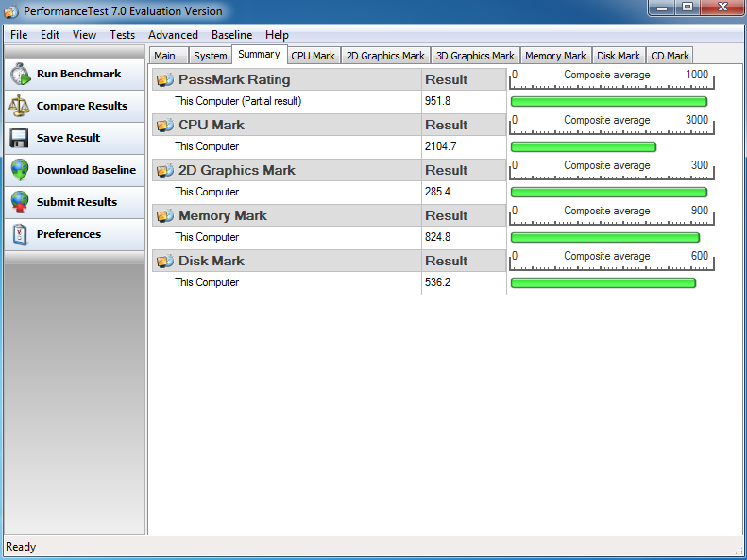
Task: Open the Baseline menu
Action: pyautogui.click(x=232, y=35)
